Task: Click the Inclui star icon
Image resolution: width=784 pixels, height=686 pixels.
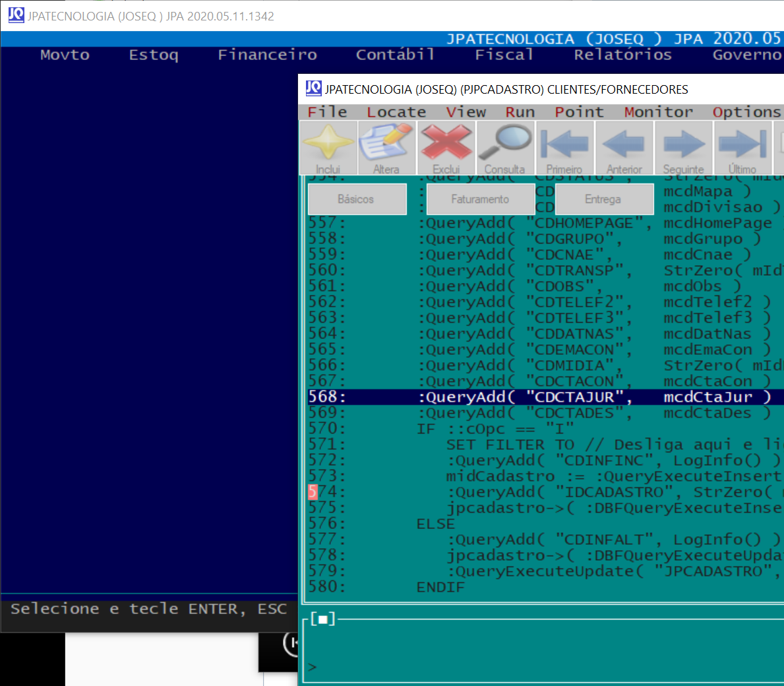Action: click(x=328, y=148)
